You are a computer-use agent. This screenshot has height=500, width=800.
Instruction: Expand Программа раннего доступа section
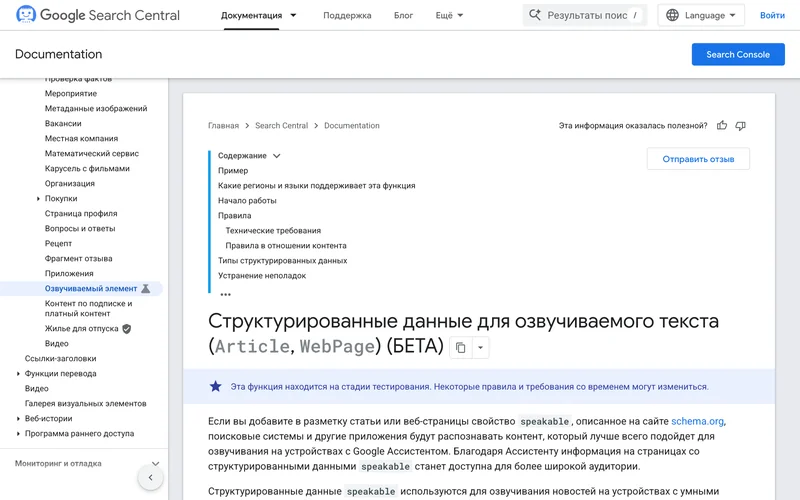tap(18, 434)
